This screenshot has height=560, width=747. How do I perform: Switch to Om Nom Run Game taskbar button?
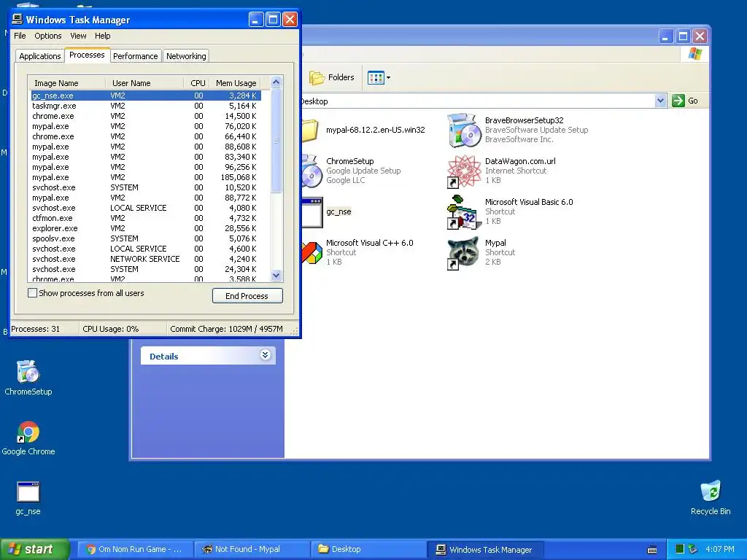(135, 549)
